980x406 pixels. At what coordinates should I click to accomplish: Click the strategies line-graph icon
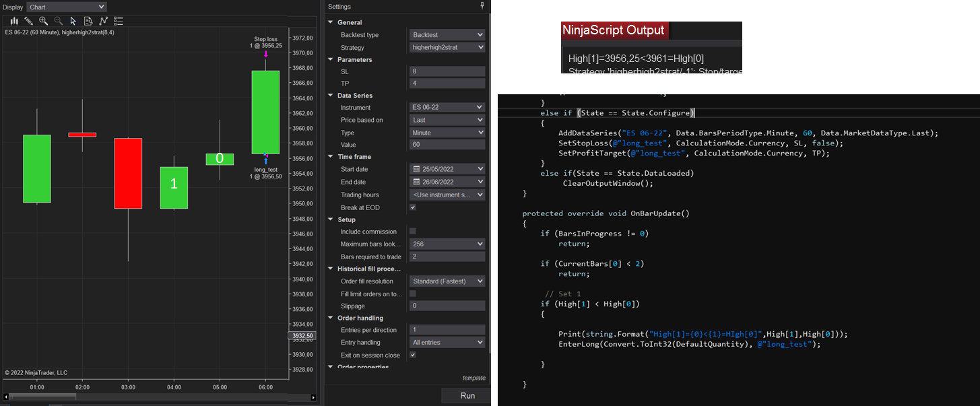(103, 21)
